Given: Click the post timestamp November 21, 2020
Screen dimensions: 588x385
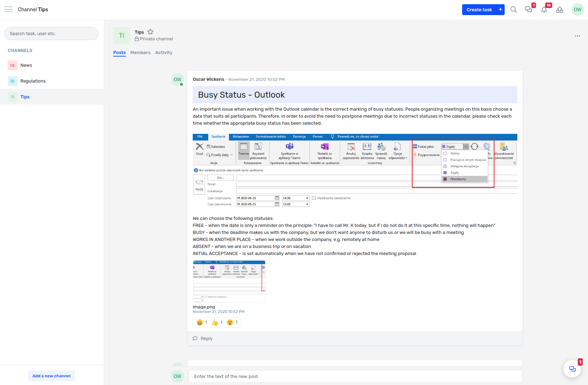Looking at the screenshot, I should [x=256, y=79].
